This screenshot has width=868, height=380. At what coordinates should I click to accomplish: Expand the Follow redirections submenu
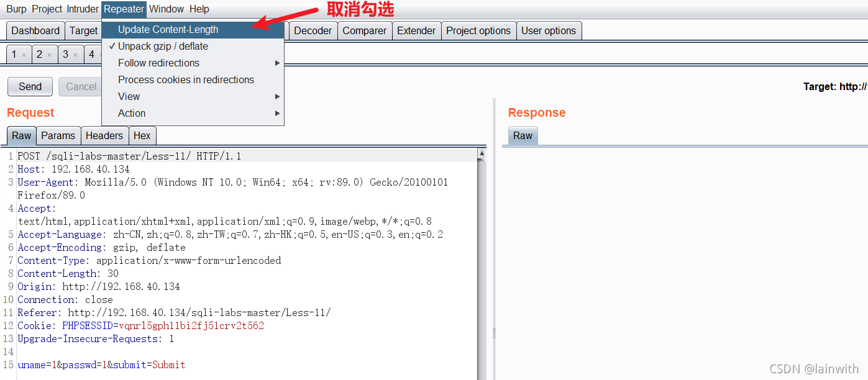(193, 63)
